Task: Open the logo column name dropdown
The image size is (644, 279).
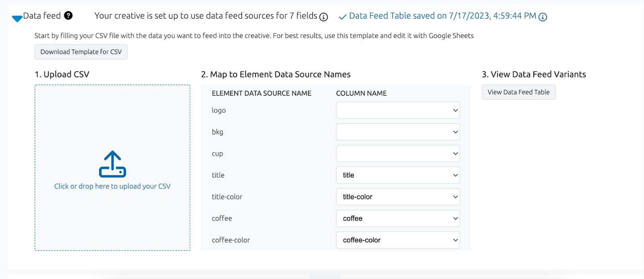Action: (398, 110)
